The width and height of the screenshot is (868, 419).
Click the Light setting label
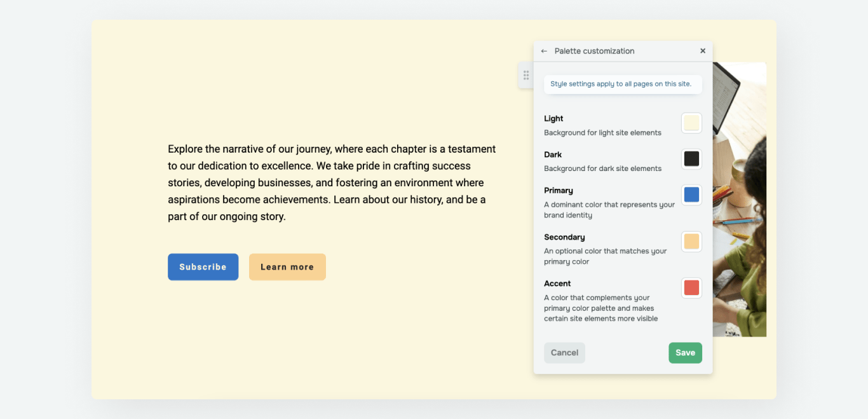[x=553, y=118]
